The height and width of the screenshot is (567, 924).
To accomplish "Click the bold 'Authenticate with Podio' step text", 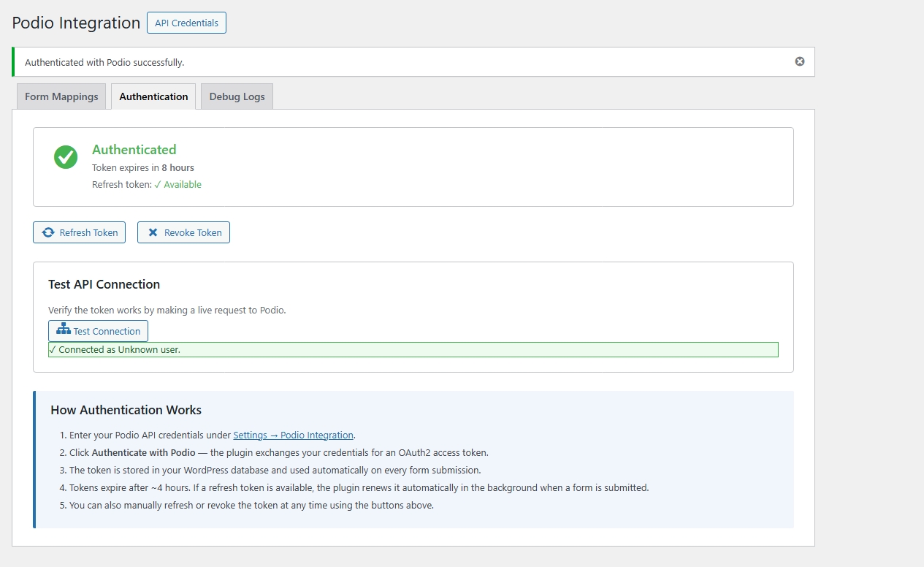I will click(x=143, y=452).
